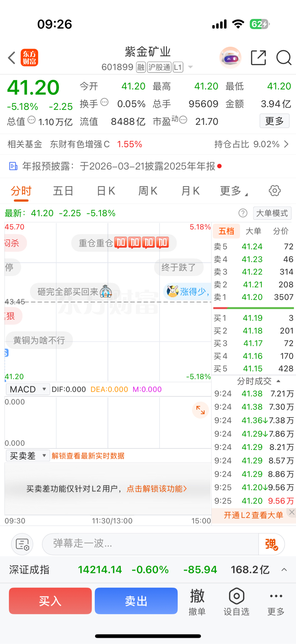This screenshot has height=644, width=296.
Task: Tap 开通L2查看大单 banner
Action: pyautogui.click(x=253, y=515)
